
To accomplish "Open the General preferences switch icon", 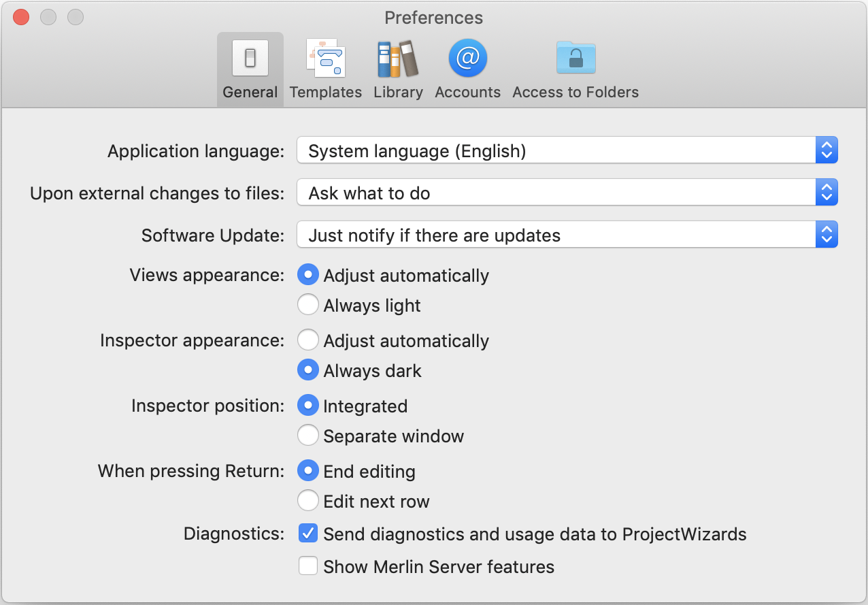I will [x=250, y=59].
